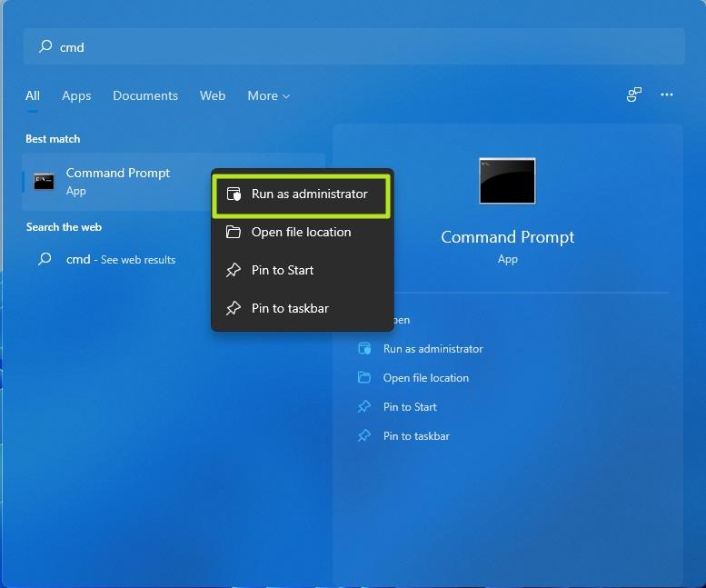Click cmd See web results suggestion
This screenshot has height=588, width=706.
coord(120,260)
